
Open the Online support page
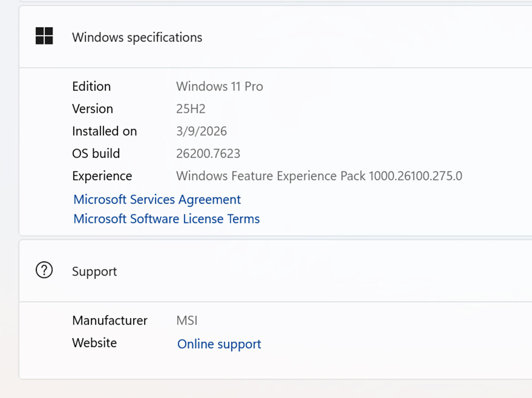click(x=219, y=344)
